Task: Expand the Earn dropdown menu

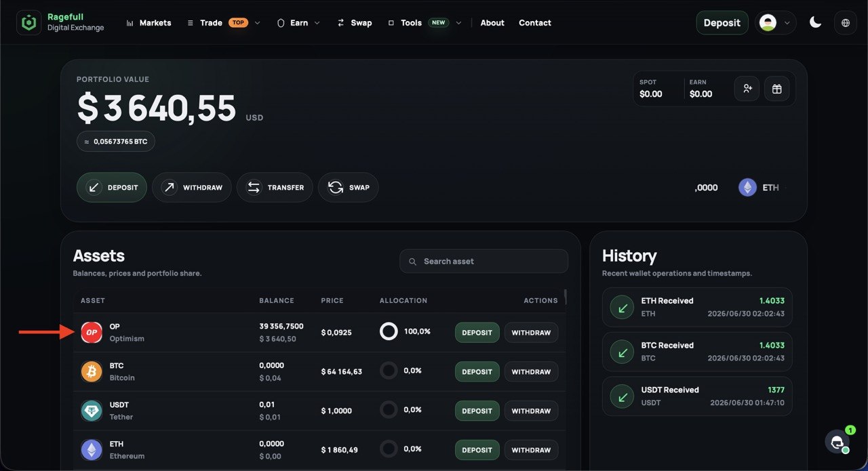Action: pos(298,22)
